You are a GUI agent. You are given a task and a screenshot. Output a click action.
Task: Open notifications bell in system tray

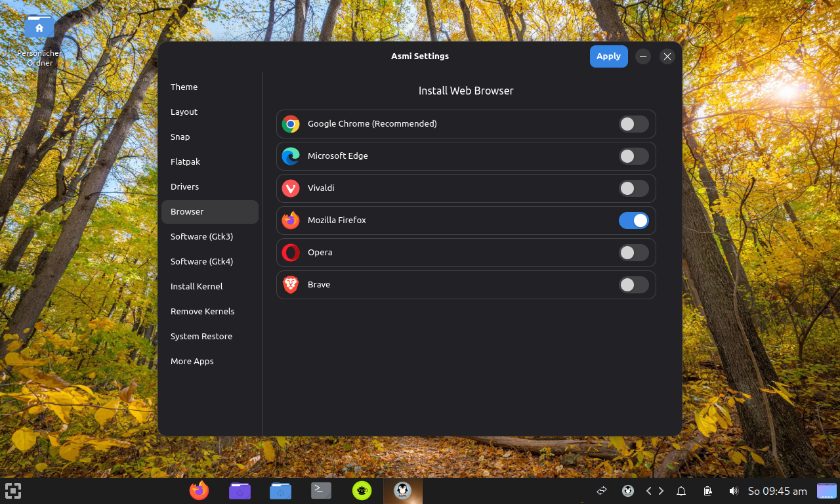click(x=681, y=491)
